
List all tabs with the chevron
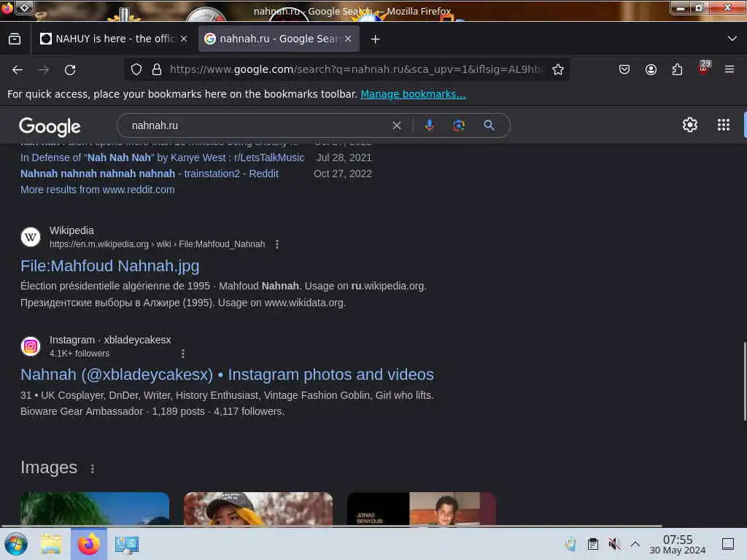732,39
